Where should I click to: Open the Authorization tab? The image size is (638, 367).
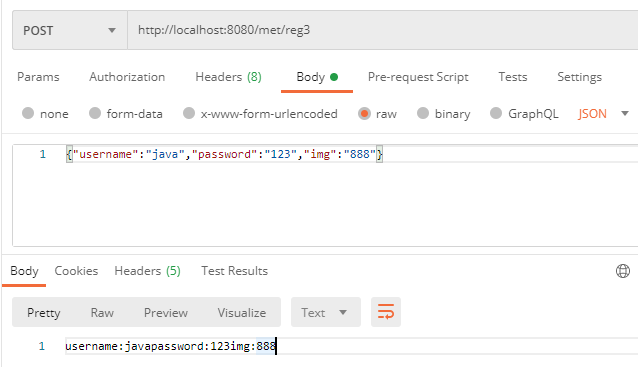[127, 77]
